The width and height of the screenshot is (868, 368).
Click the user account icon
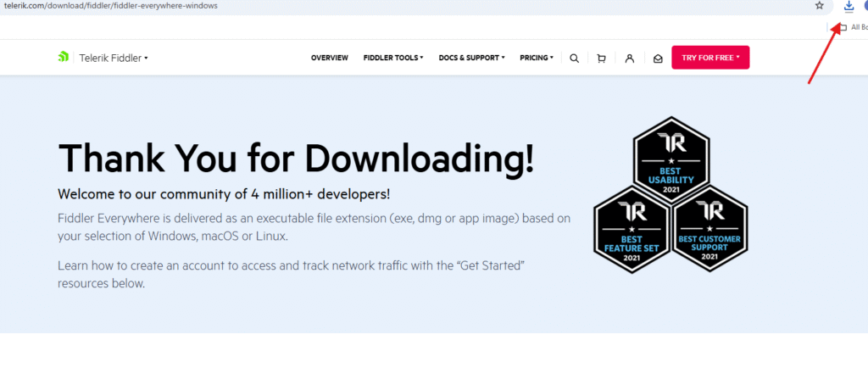coord(629,59)
